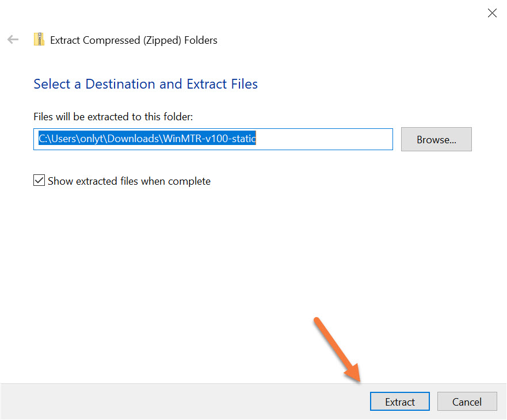Screen dimensions: 507x420
Task: Click the 'Extract Compressed (Zipped) Folders' title text
Action: (134, 40)
